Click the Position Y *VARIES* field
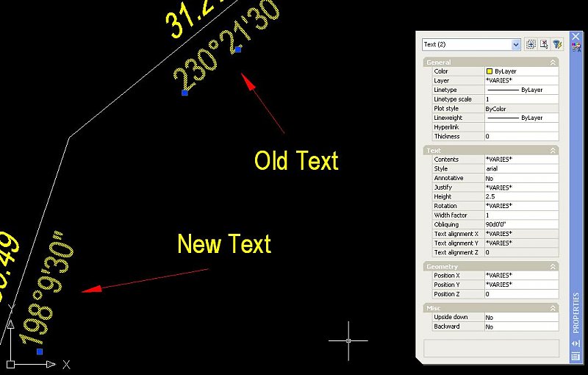 521,285
